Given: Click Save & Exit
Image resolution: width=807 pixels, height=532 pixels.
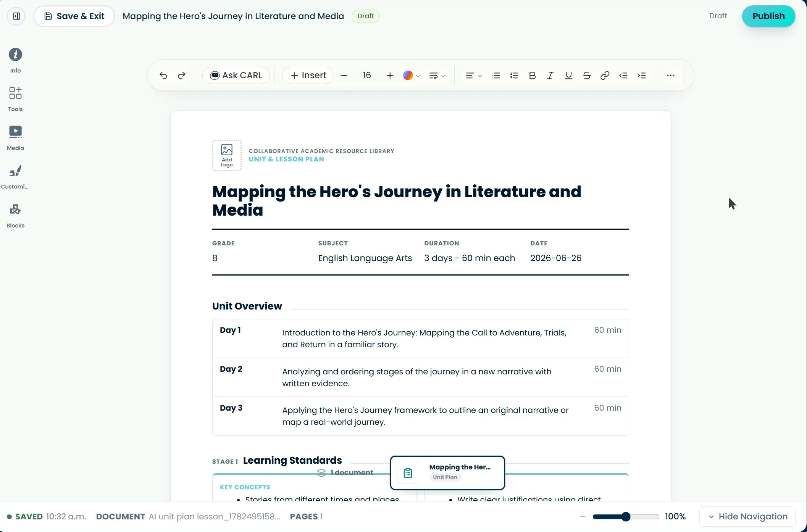Looking at the screenshot, I should coord(74,16).
